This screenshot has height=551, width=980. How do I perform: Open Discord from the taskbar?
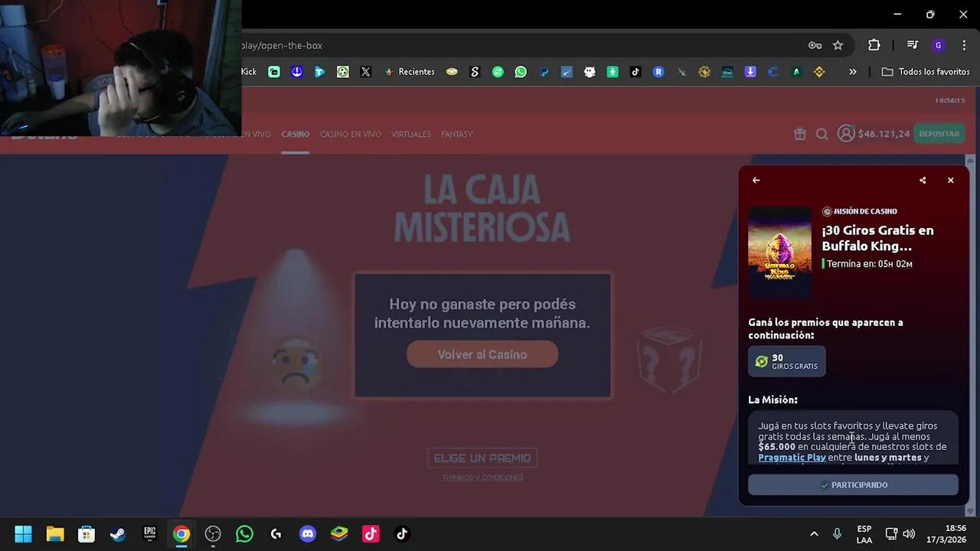coord(308,533)
